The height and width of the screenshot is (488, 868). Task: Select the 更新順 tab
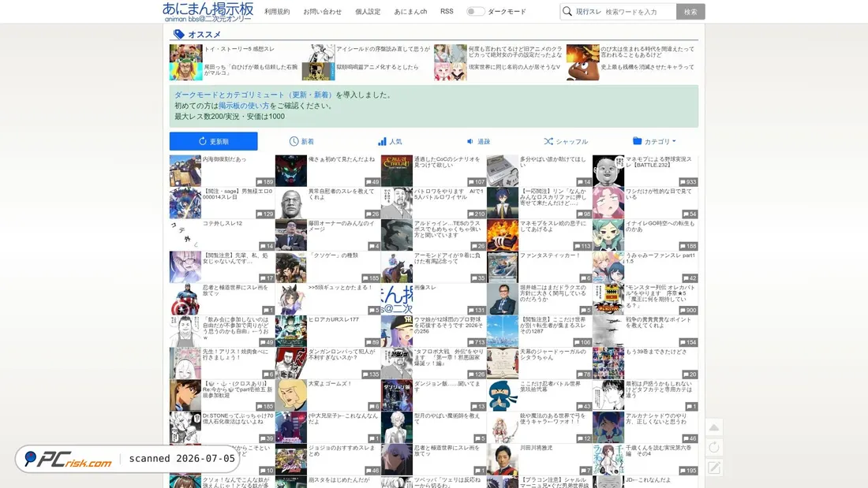pos(213,141)
